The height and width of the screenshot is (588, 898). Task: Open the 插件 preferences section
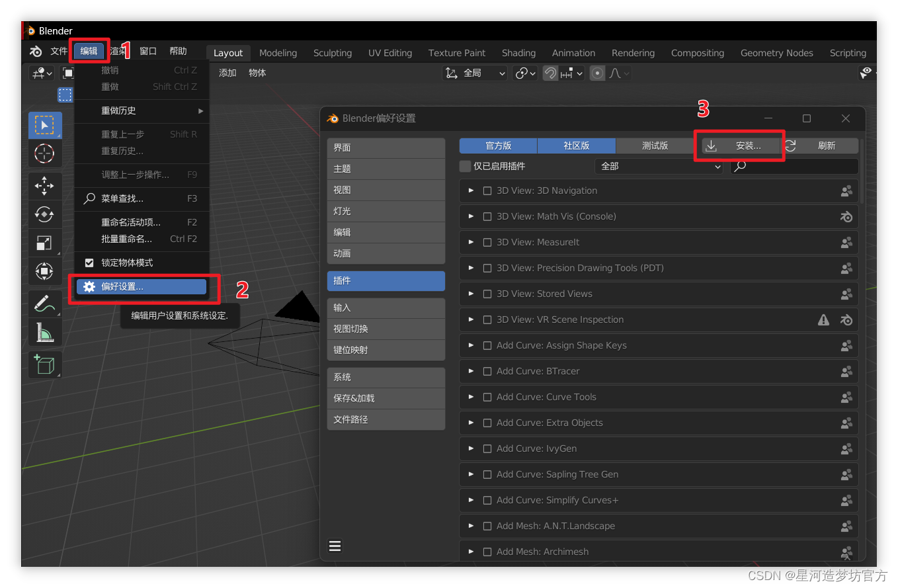pos(386,280)
